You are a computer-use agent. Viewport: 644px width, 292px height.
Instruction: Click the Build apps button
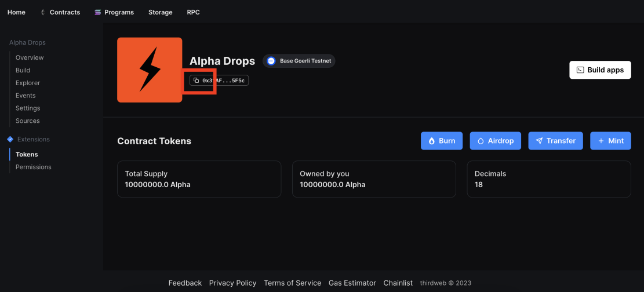pos(600,70)
